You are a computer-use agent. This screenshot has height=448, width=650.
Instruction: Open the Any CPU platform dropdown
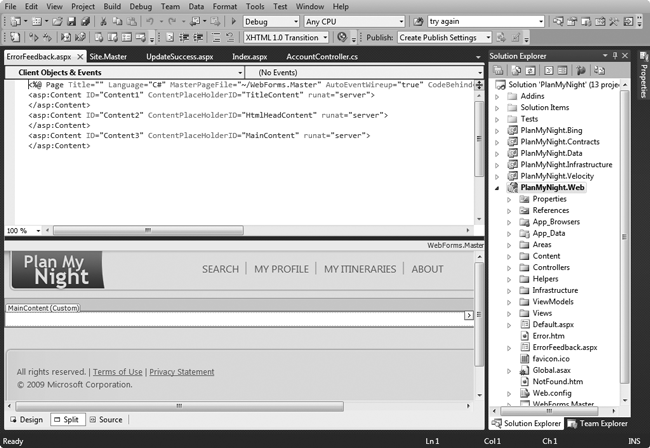click(401, 22)
